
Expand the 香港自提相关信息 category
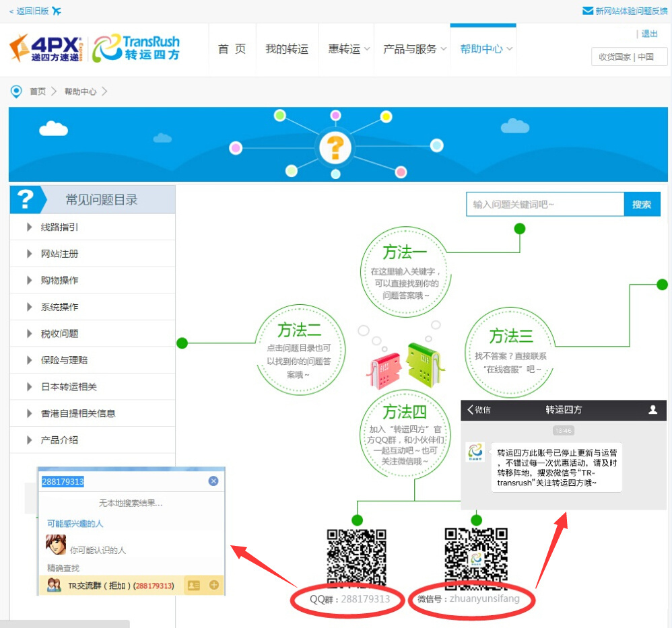tap(92, 413)
